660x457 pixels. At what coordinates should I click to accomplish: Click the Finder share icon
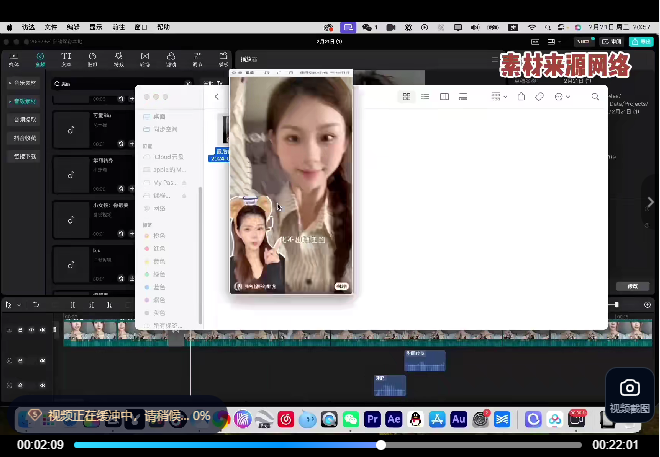(x=521, y=97)
